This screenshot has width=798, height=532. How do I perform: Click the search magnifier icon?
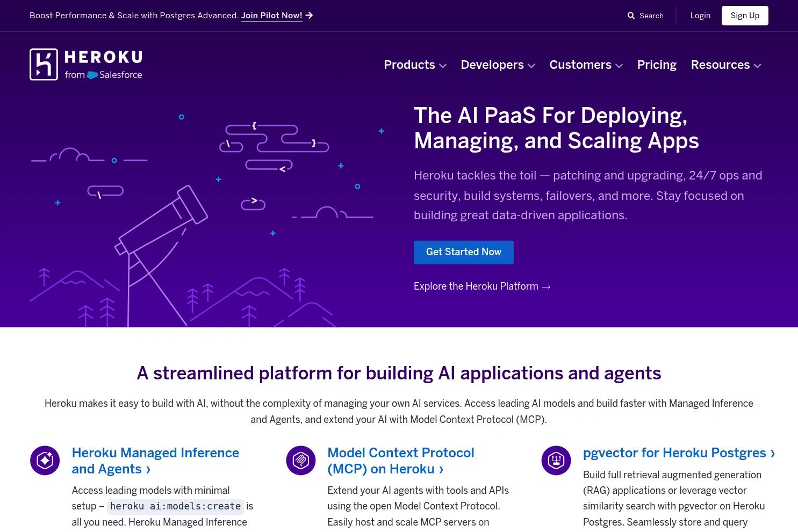click(631, 16)
